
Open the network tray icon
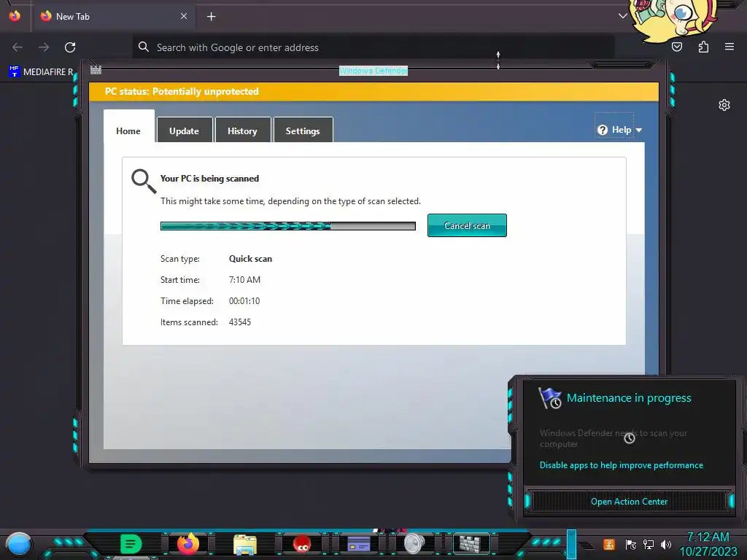click(649, 544)
